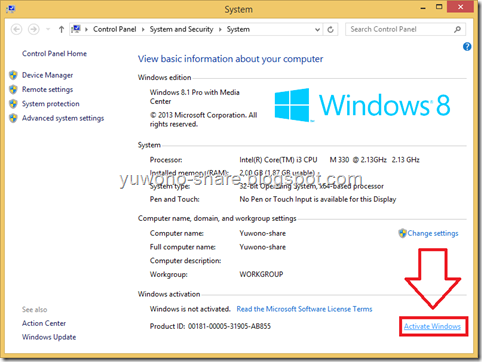
Task: Click the System window title icon
Action: pyautogui.click(x=10, y=9)
